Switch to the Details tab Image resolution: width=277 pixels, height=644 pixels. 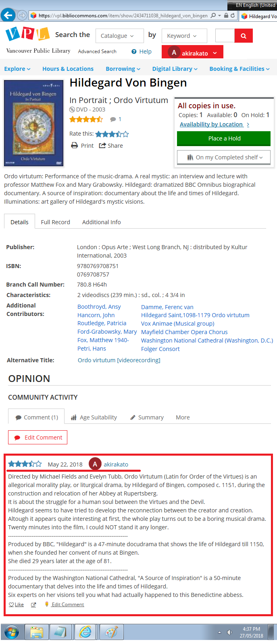click(19, 222)
